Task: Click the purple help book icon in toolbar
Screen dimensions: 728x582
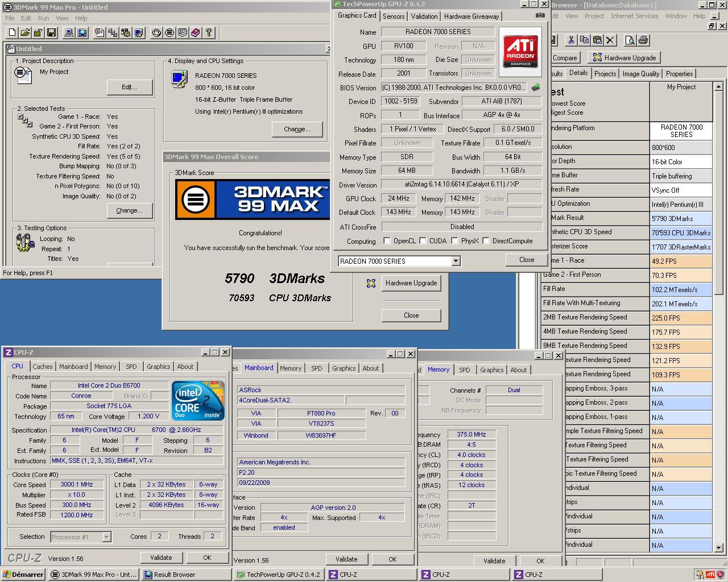Action: [x=196, y=33]
